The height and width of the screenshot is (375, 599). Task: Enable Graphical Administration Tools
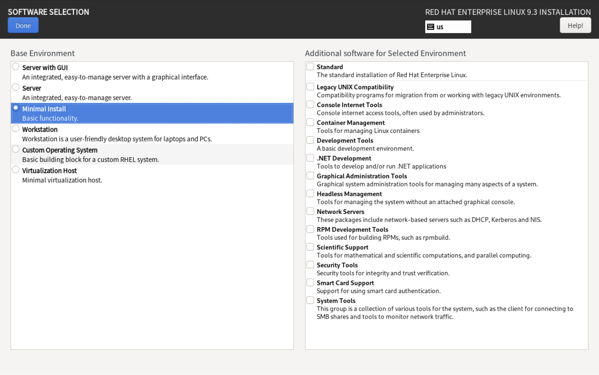310,176
